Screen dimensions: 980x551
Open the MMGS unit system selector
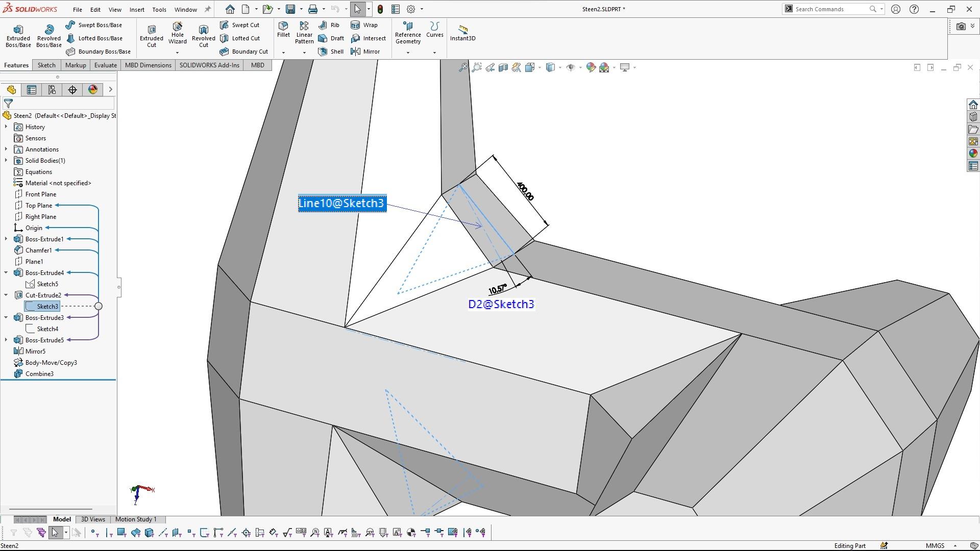point(935,545)
